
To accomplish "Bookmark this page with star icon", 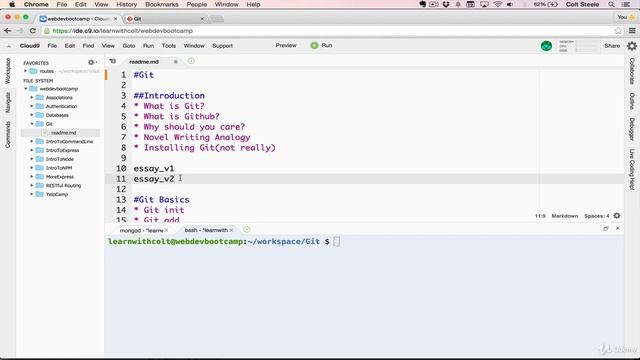I will 618,31.
